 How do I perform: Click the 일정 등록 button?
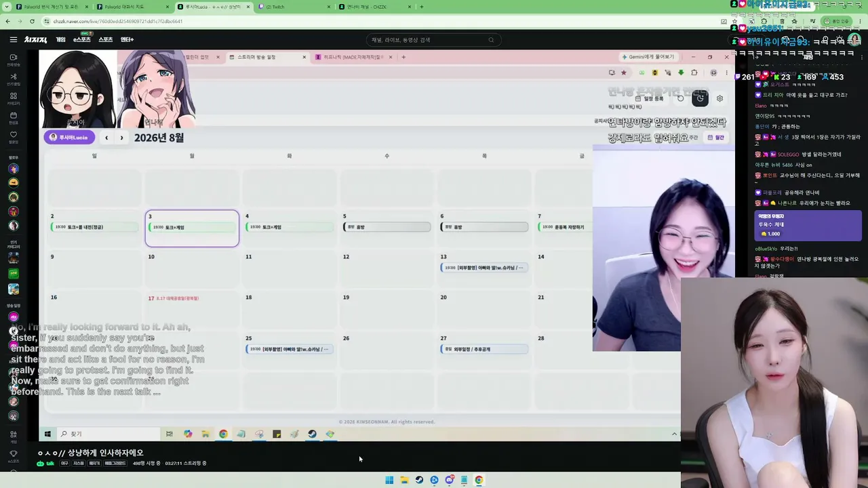coord(650,98)
